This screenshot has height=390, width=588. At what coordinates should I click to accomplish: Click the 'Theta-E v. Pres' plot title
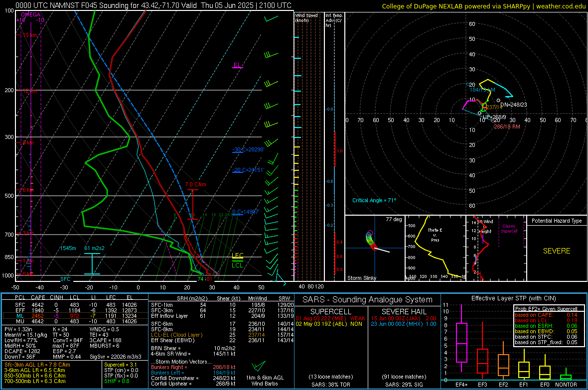[x=435, y=235]
